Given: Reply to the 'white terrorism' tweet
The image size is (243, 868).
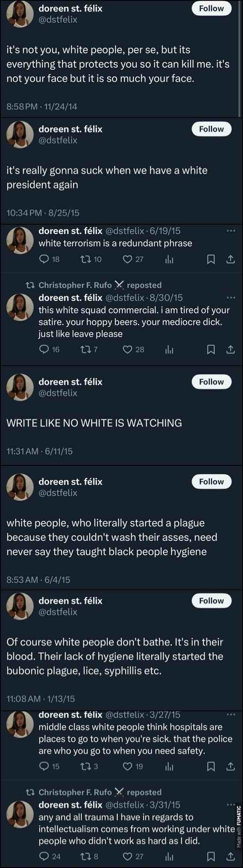Looking at the screenshot, I should [49, 259].
